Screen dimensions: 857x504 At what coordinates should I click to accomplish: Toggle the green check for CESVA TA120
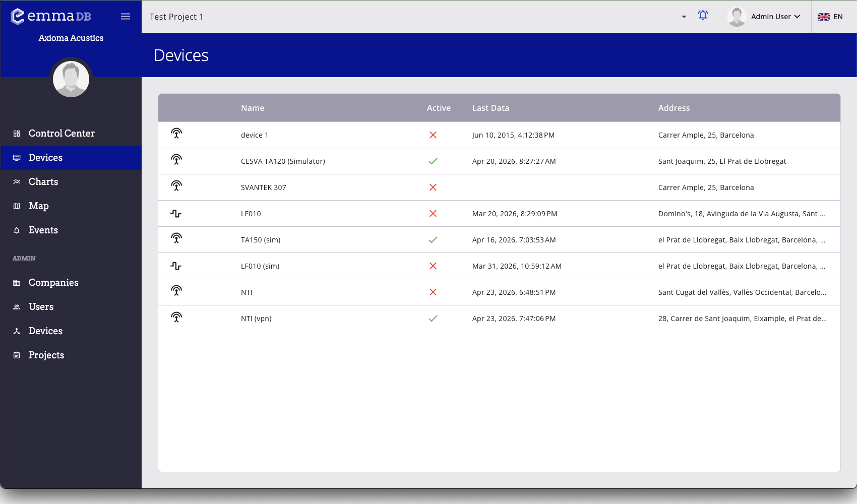(433, 161)
